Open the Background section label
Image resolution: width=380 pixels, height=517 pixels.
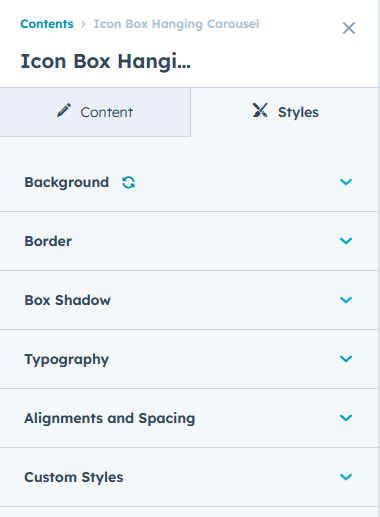[67, 182]
